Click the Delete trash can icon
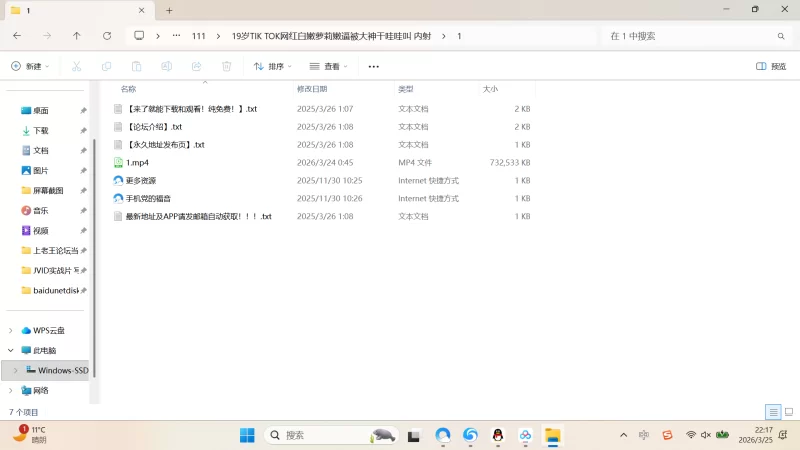 [227, 66]
